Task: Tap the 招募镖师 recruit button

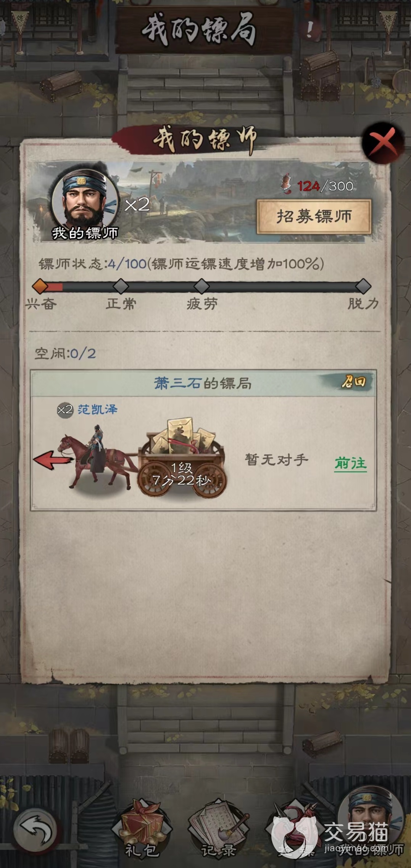Action: point(314,217)
